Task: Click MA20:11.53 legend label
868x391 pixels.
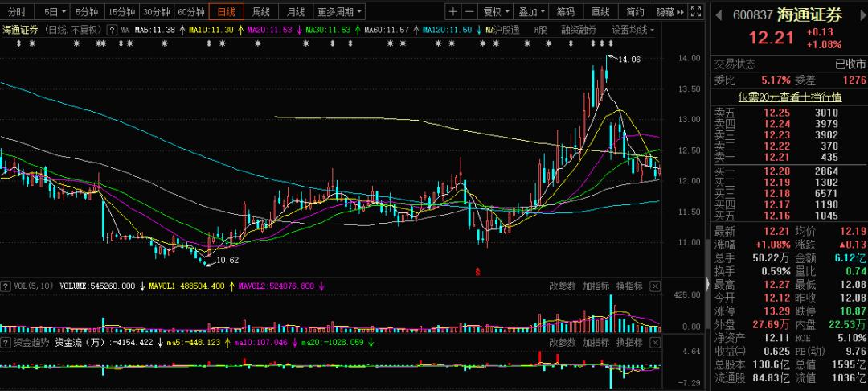Action: 269,30
